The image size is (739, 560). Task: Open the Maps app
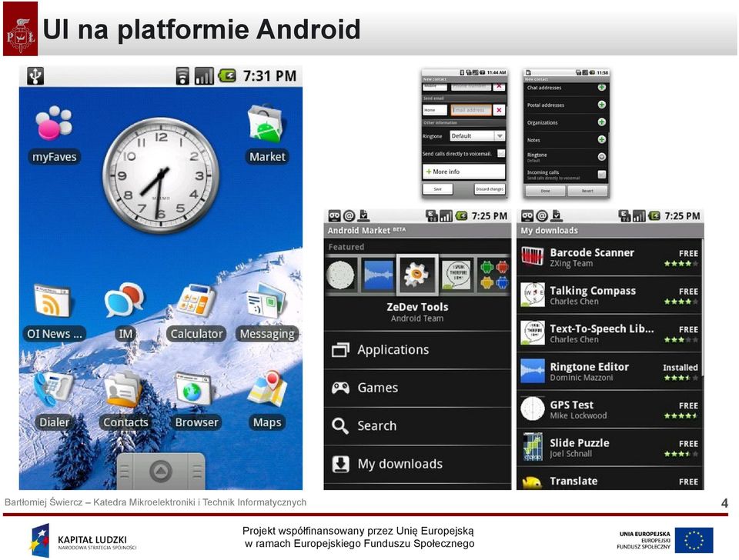[x=267, y=400]
